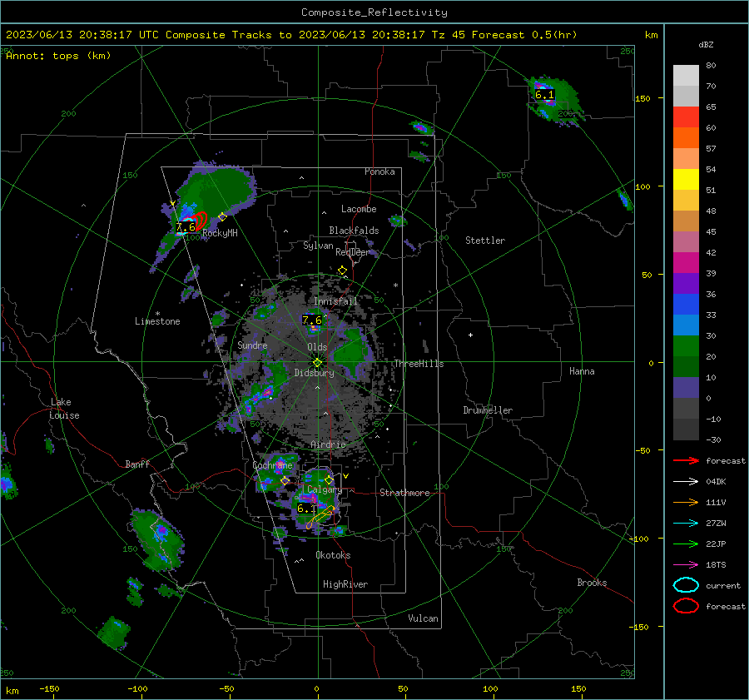Screen dimensions: 749x700
Task: Click the Brooks town label
Action: pos(592,583)
